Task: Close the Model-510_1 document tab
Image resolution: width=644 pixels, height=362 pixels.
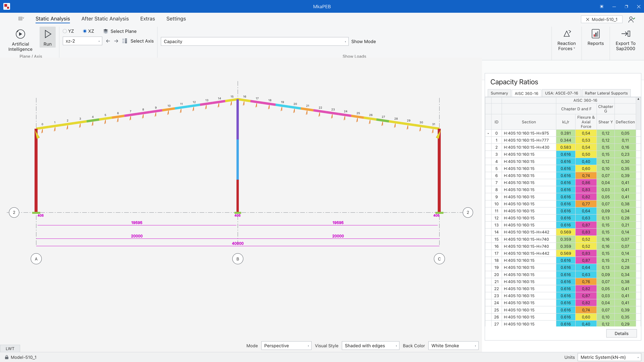Action: click(x=587, y=19)
